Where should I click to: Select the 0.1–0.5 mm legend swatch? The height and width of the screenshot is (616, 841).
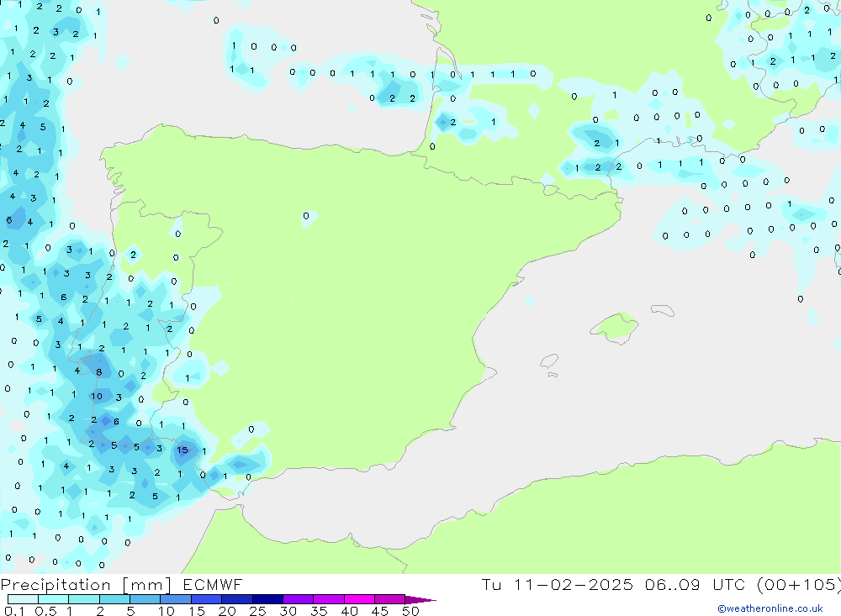coord(23,599)
